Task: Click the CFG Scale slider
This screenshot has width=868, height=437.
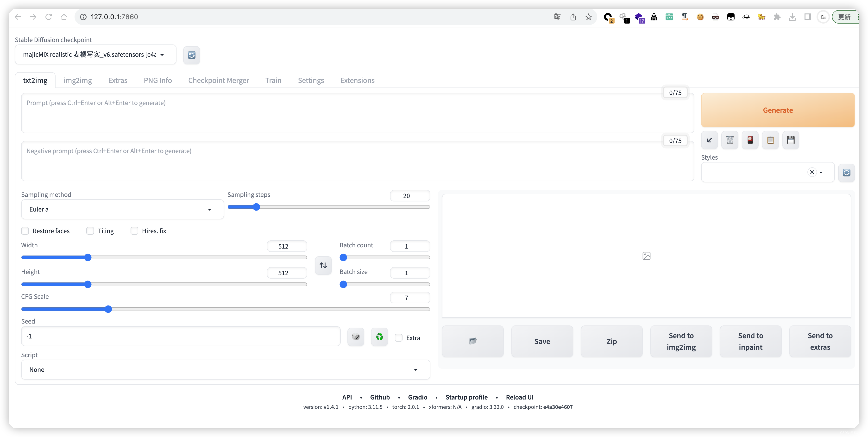Action: (x=226, y=309)
